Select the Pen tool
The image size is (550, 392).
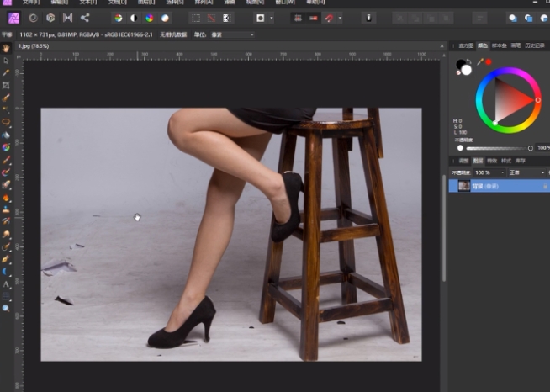coord(6,259)
